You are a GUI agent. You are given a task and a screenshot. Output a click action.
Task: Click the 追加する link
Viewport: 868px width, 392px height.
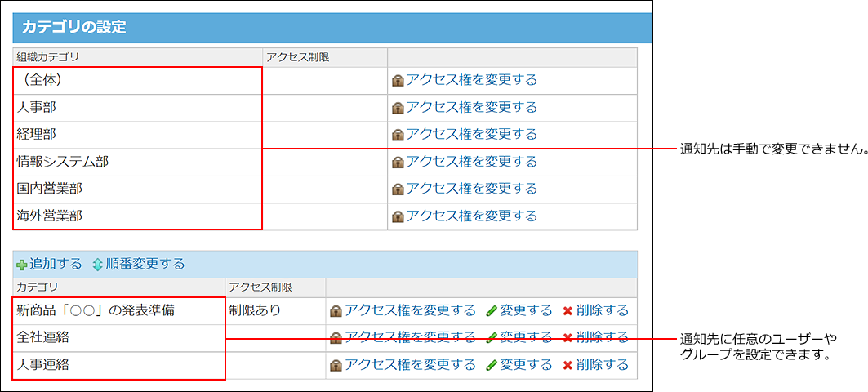[x=56, y=264]
